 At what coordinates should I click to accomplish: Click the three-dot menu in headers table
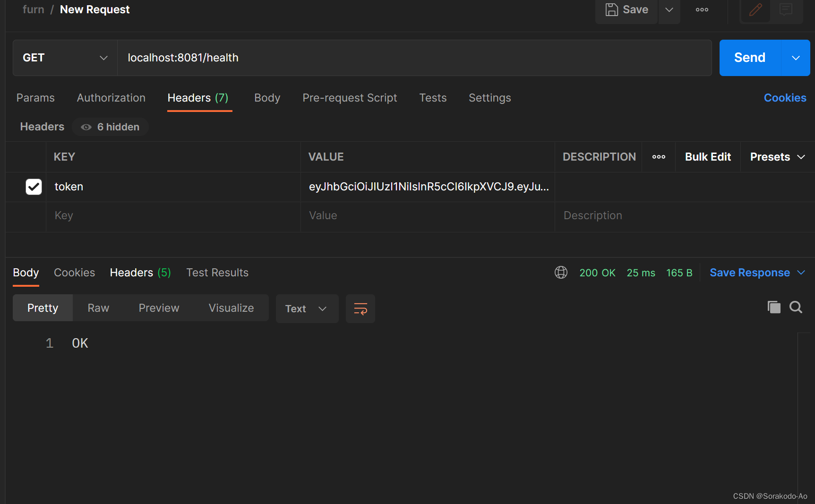(x=658, y=156)
